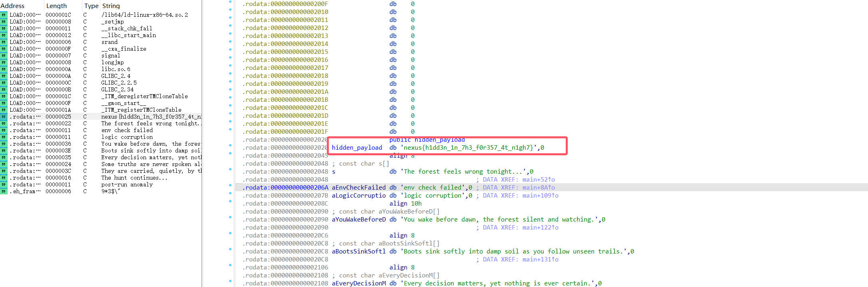The height and width of the screenshot is (287, 868).
Task: Select the icon for the nexus{h1dd3n flag string row
Action: 4,117
